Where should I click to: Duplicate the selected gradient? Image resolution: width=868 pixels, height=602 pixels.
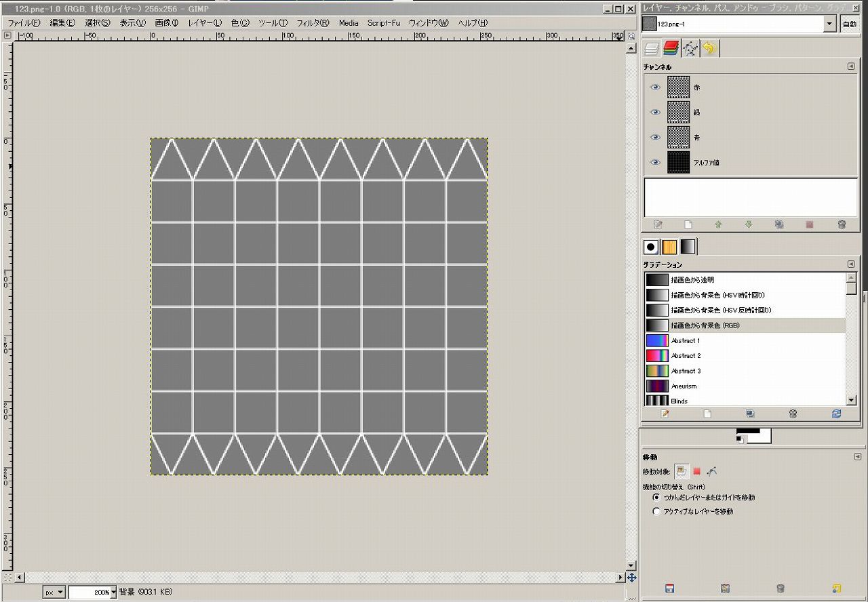(750, 414)
